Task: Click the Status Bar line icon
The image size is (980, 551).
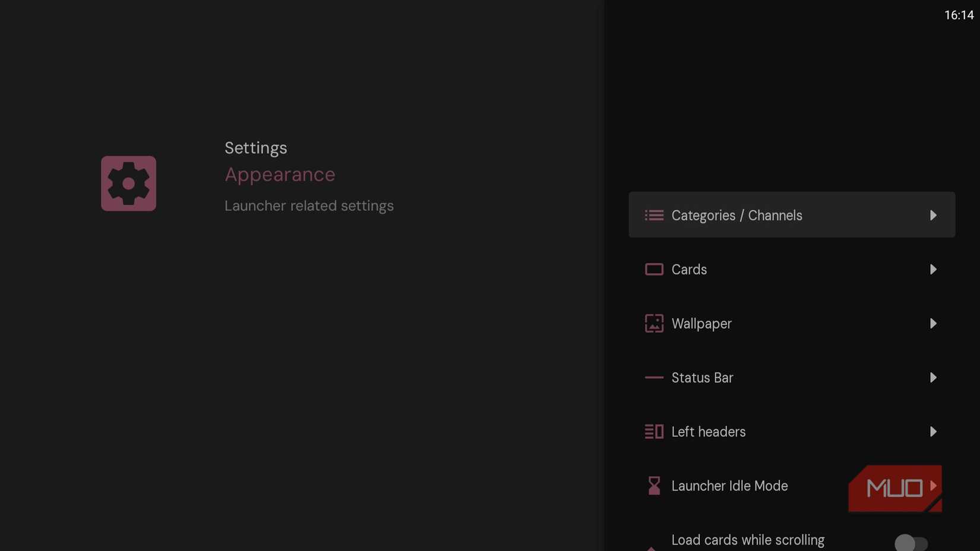Action: pos(653,378)
